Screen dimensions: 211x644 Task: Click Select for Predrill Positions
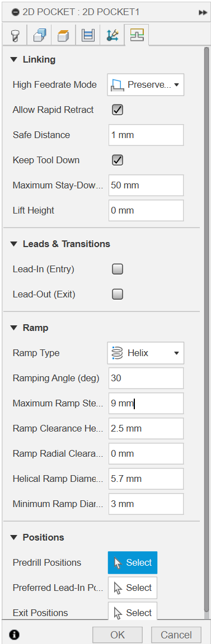(x=133, y=562)
